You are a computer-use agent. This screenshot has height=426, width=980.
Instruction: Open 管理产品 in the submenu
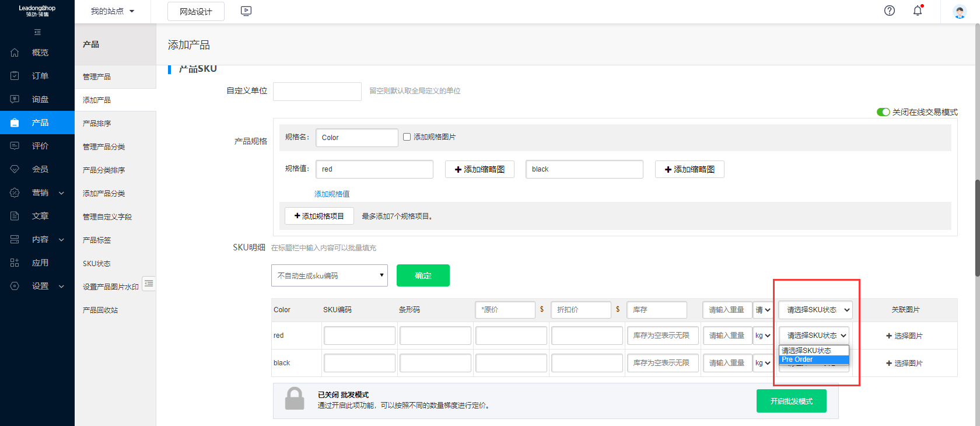click(x=97, y=76)
